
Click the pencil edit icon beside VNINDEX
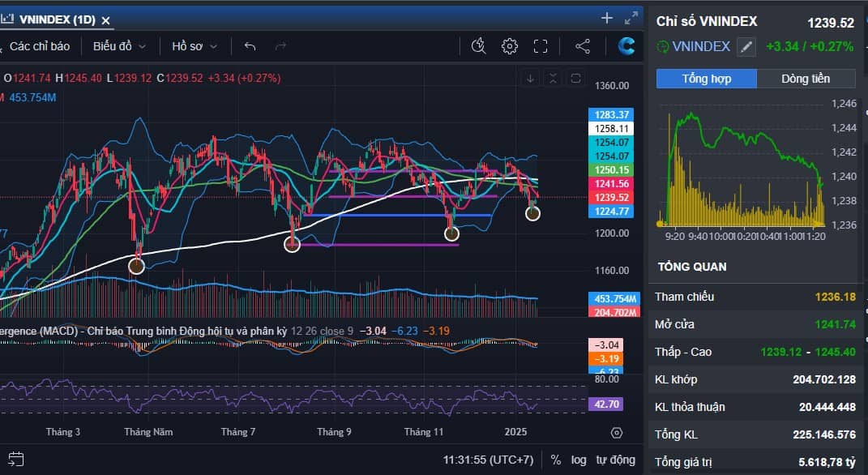coord(746,47)
